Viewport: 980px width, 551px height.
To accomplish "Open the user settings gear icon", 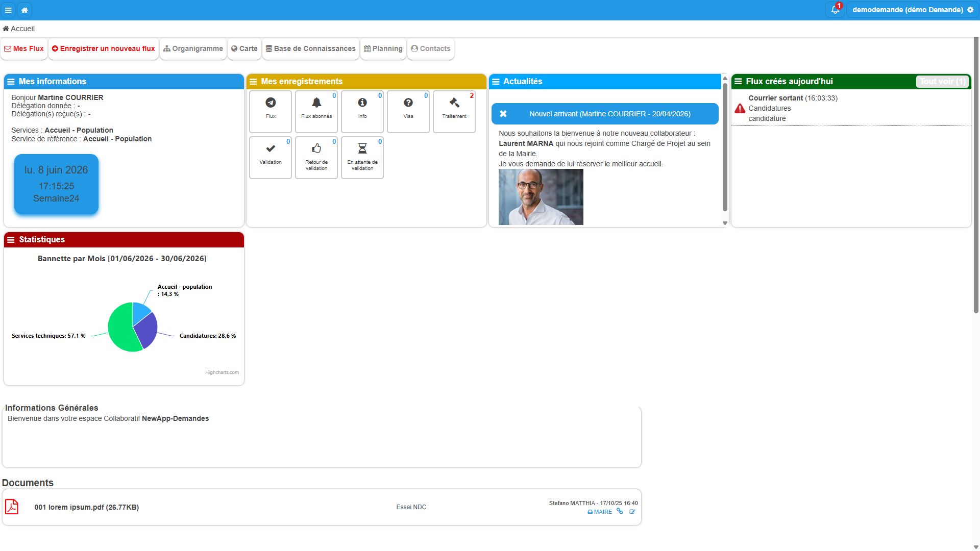I will click(970, 10).
